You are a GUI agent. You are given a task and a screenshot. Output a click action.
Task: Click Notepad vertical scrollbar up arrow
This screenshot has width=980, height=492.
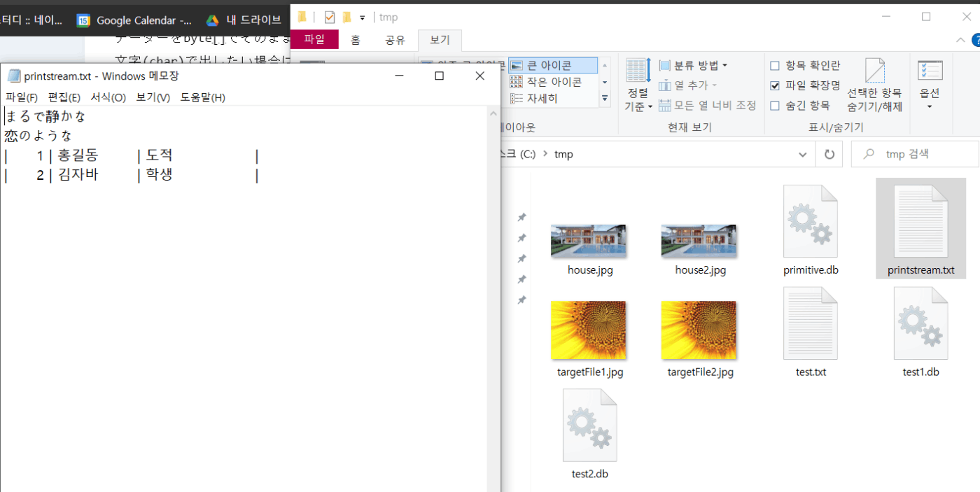[493, 113]
